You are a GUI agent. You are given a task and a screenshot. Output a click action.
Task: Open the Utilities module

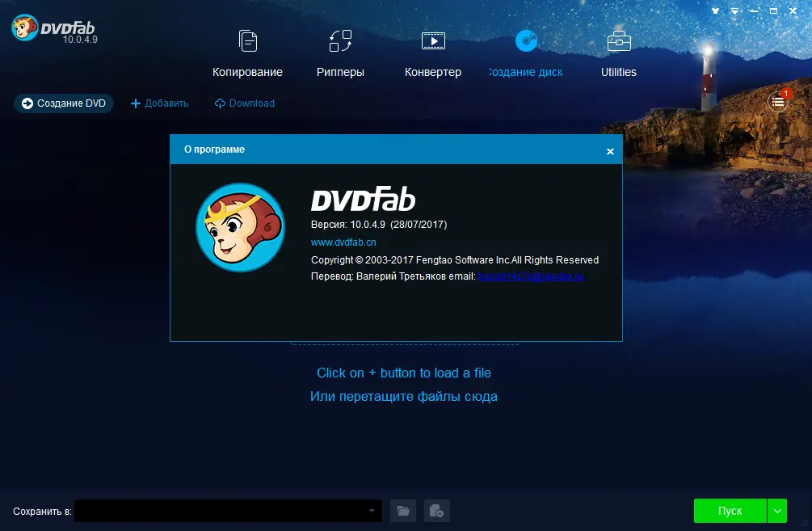pyautogui.click(x=618, y=48)
